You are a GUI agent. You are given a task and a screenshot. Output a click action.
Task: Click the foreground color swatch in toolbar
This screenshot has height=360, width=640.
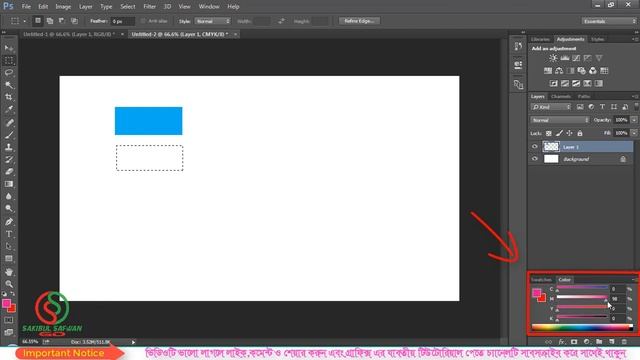coord(6,303)
